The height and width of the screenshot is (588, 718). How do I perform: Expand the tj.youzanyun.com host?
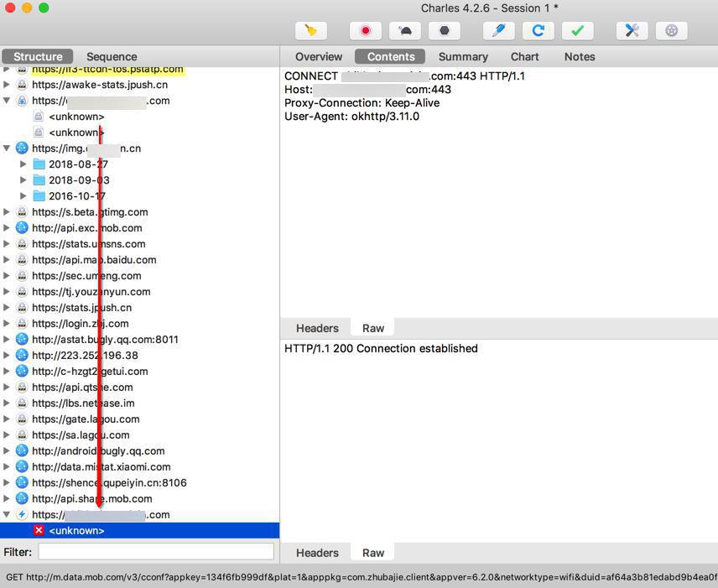(x=7, y=292)
